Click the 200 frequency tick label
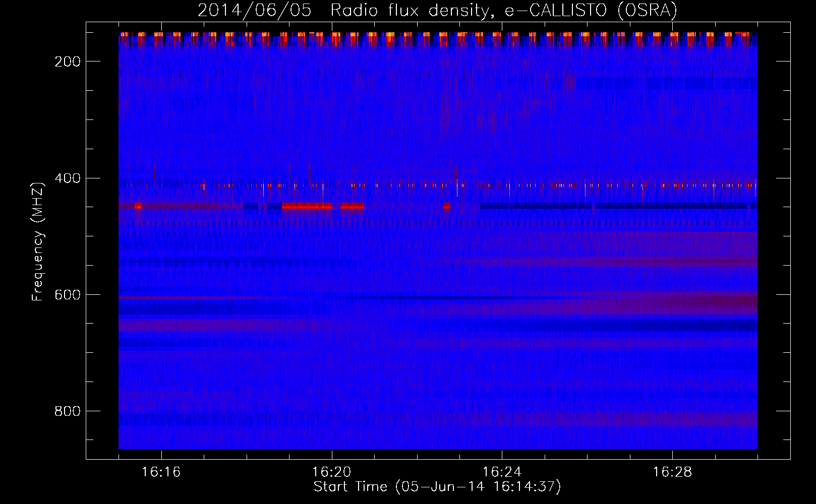Image resolution: width=816 pixels, height=504 pixels. tap(67, 61)
